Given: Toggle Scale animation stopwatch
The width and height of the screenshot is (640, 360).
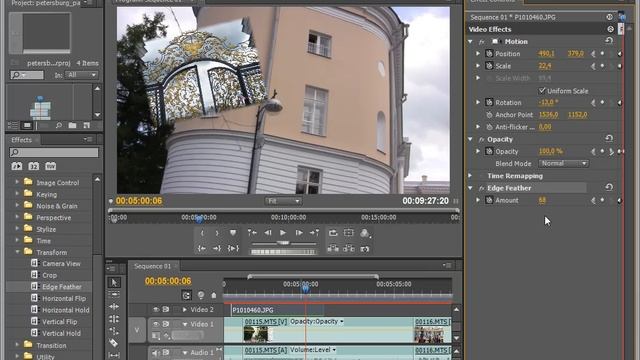Looking at the screenshot, I should (489, 66).
